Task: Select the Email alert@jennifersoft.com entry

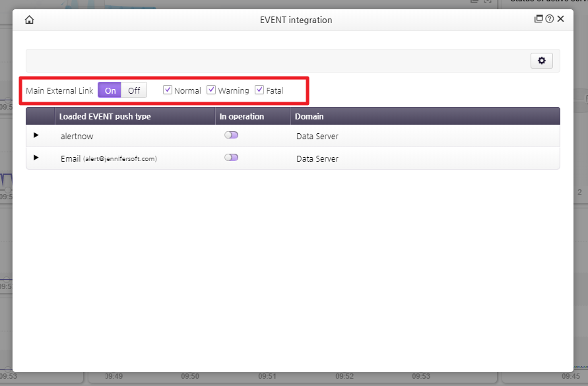Action: pyautogui.click(x=108, y=158)
